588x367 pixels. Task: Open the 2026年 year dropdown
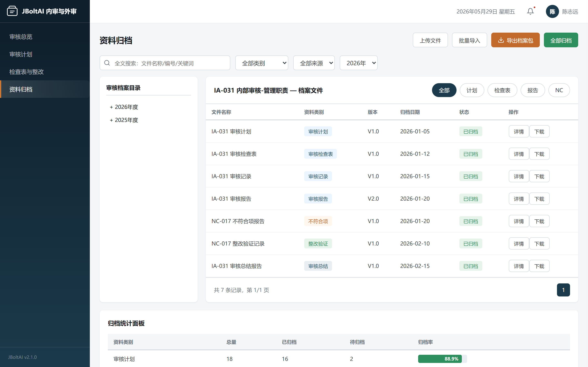(359, 63)
